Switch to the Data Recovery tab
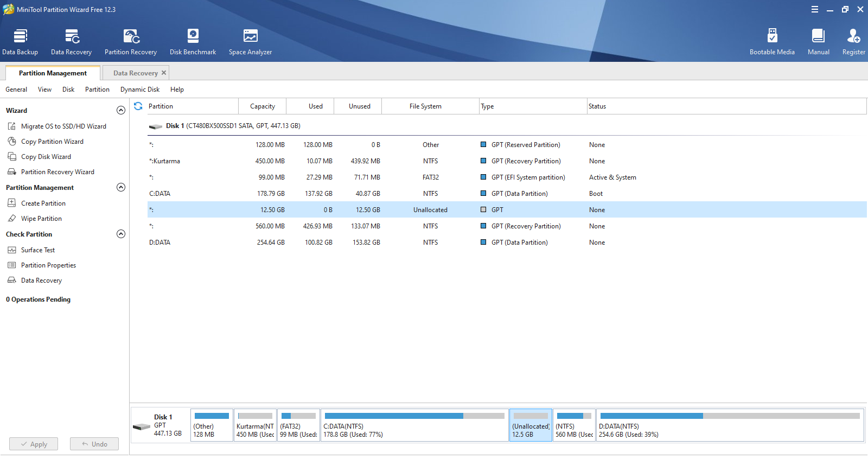The height and width of the screenshot is (459, 868). coord(135,73)
